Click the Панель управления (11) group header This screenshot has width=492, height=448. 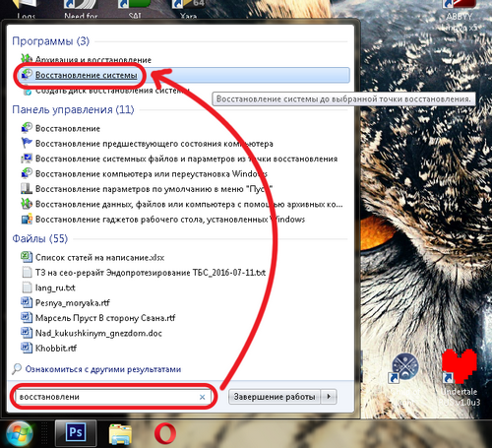[x=73, y=109]
